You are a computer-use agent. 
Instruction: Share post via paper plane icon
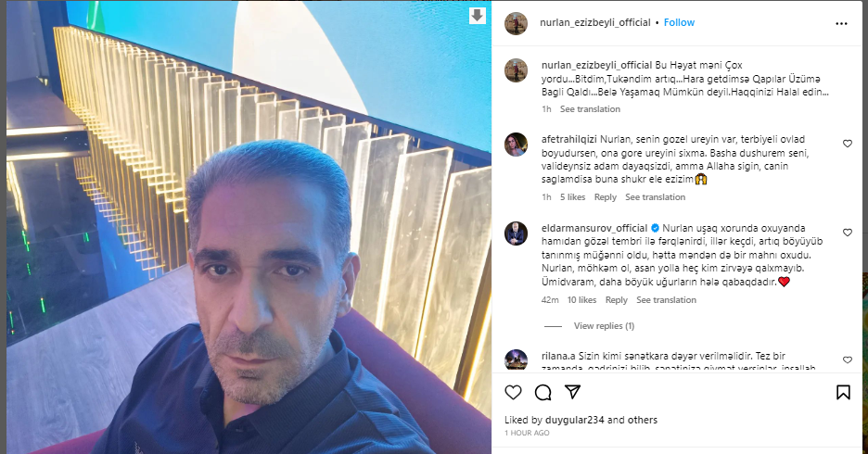click(x=572, y=392)
